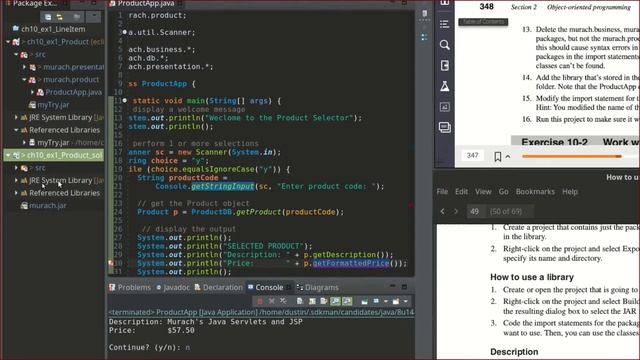Expand ProductApp.java in the tree
This screenshot has height=360, width=640.
(x=33, y=92)
